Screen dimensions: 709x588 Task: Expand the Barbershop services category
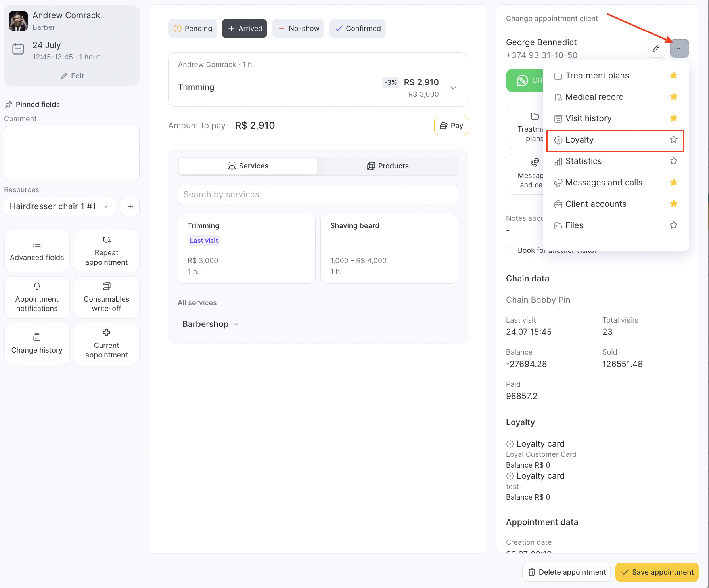211,324
